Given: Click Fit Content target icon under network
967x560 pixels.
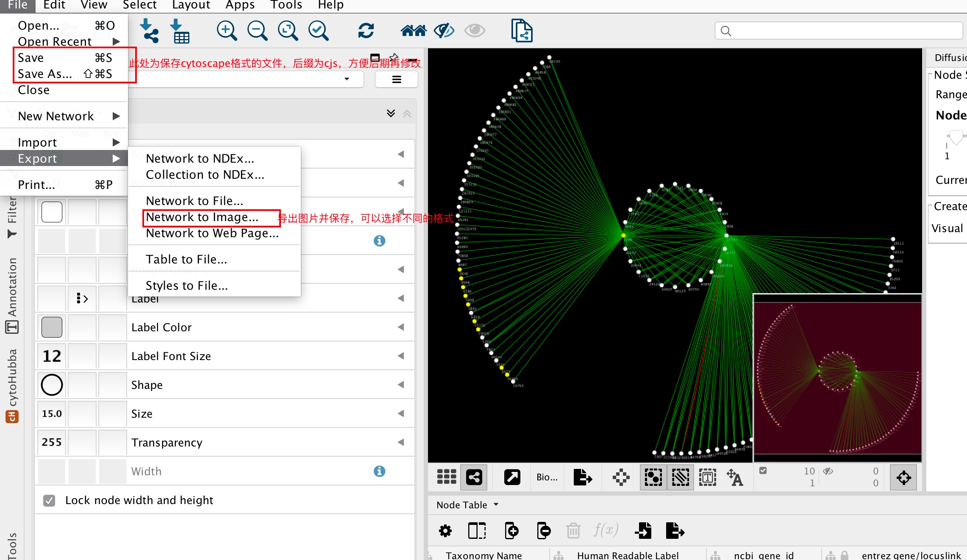Looking at the screenshot, I should (x=903, y=477).
